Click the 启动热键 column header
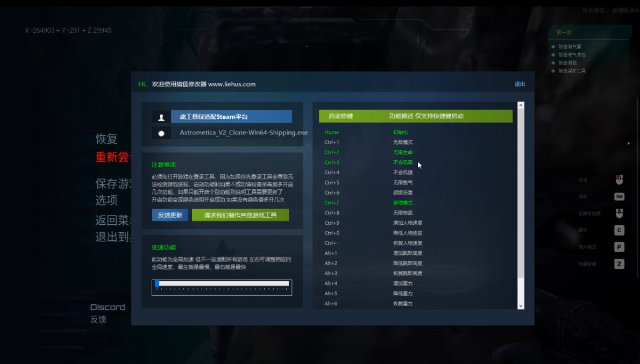640x364 pixels. click(x=341, y=116)
